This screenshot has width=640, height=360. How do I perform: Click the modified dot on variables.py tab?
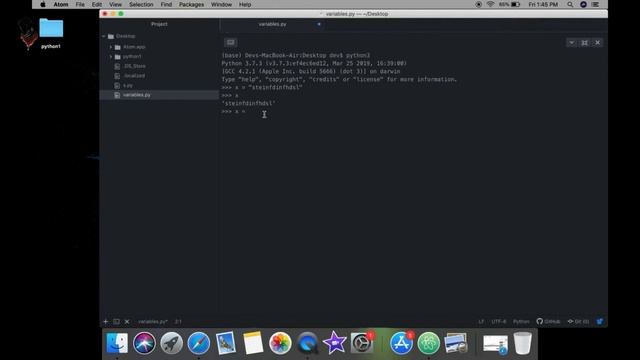(x=319, y=24)
